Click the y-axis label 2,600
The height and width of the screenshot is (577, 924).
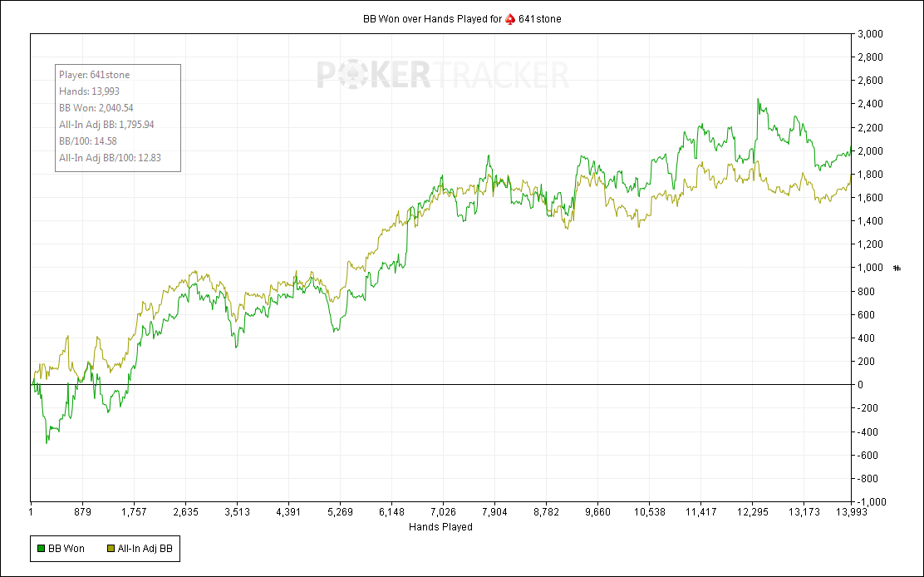click(x=871, y=81)
